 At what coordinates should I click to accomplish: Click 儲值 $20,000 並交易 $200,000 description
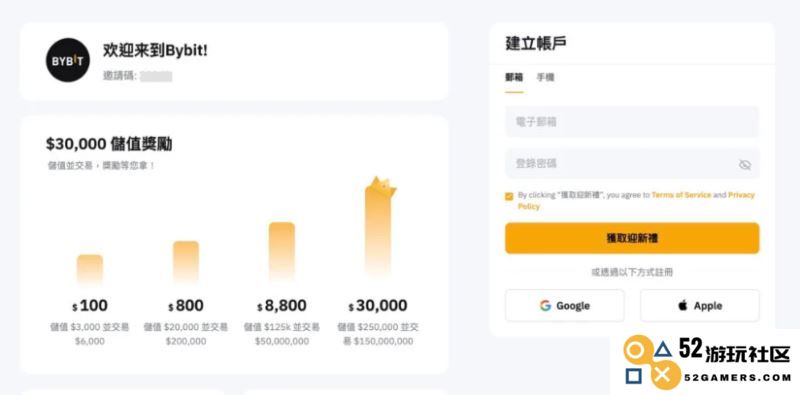pos(186,334)
